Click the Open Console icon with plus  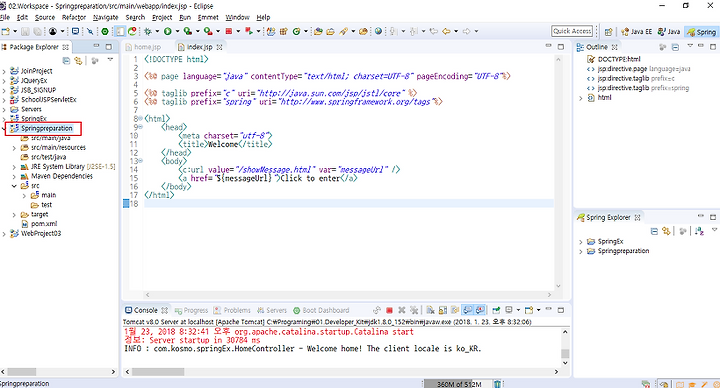(529, 310)
